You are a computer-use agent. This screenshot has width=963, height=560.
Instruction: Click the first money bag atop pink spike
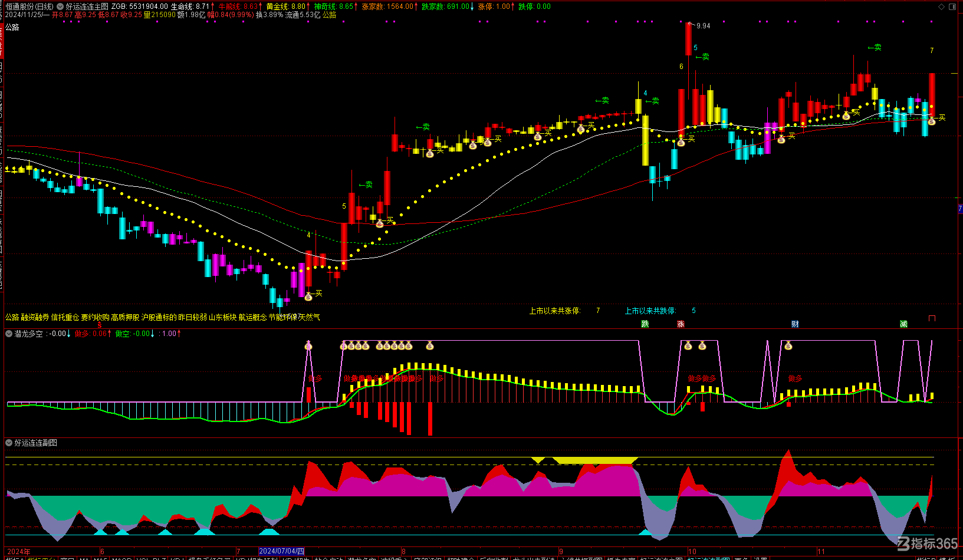click(x=308, y=346)
